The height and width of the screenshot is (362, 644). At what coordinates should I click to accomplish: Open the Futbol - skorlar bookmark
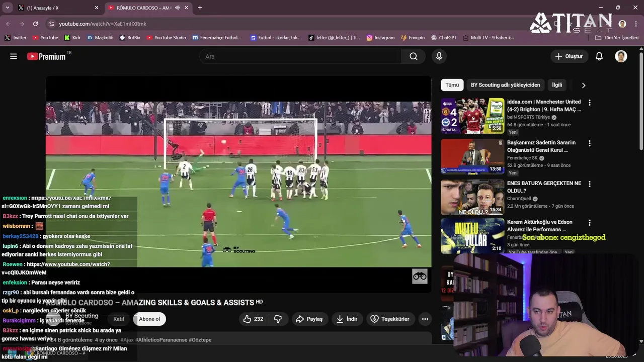click(x=275, y=38)
